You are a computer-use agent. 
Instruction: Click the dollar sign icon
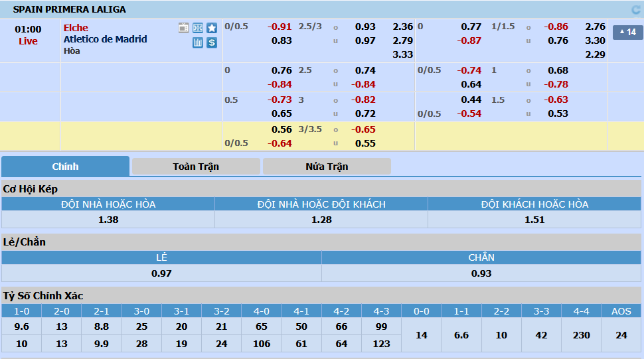[x=212, y=42]
